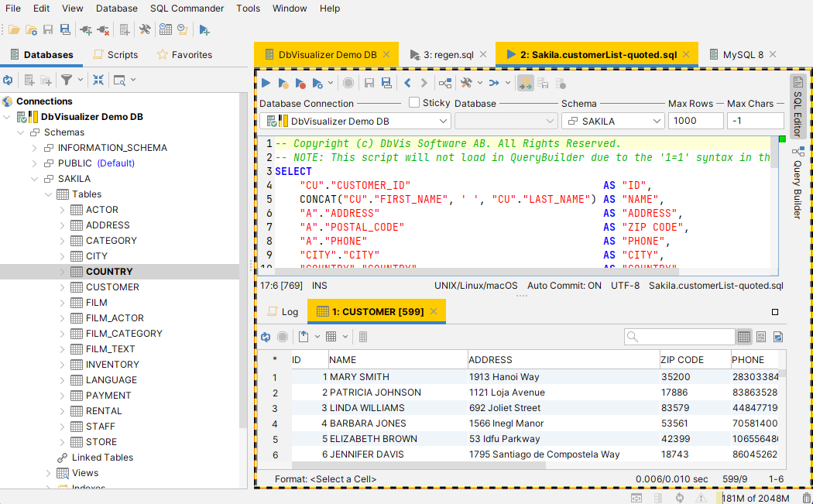Image resolution: width=813 pixels, height=504 pixels.
Task: Click the Open File folder icon
Action: tap(14, 29)
